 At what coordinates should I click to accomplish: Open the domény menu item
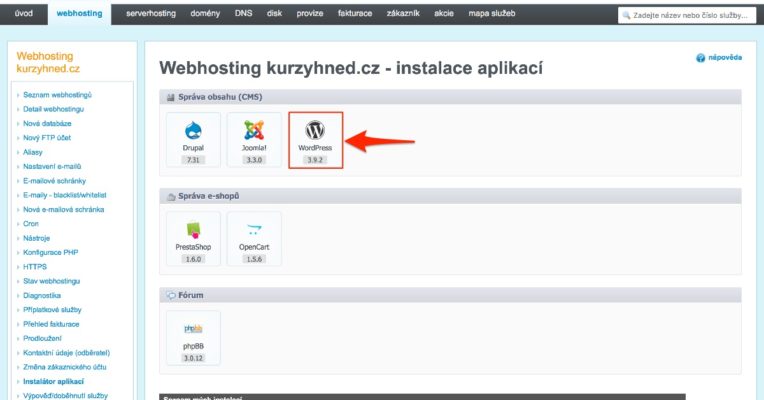click(x=205, y=14)
